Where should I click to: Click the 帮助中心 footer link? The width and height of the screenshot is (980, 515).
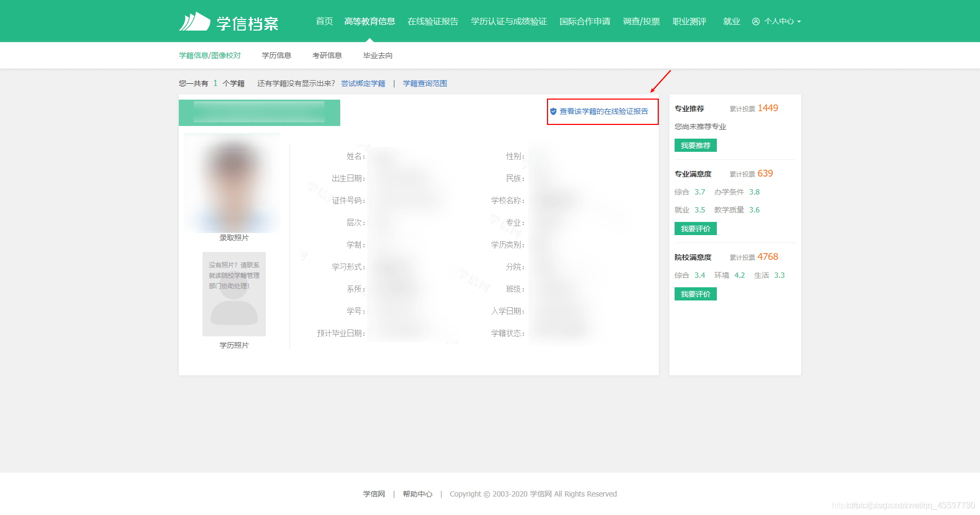tap(417, 494)
